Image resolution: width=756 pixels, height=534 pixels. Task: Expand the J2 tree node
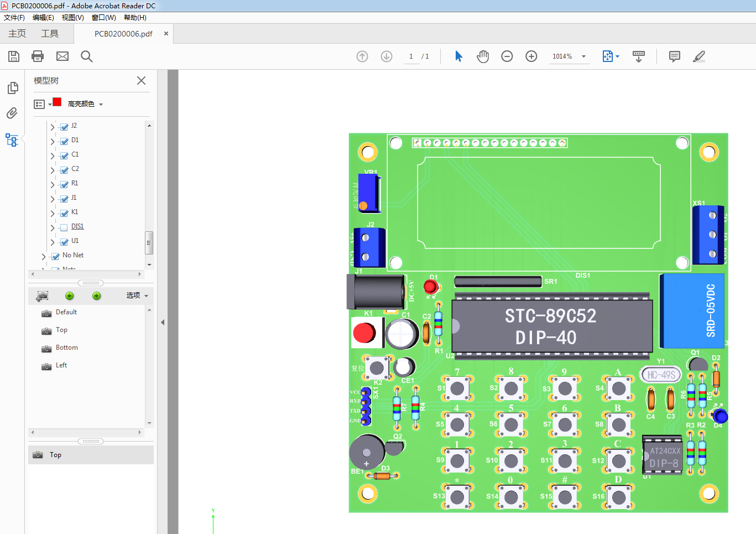[x=53, y=127]
